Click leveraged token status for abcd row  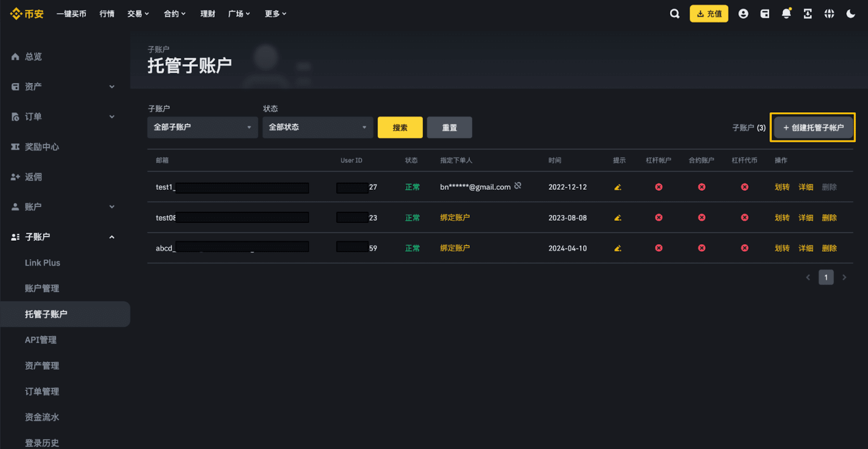pos(744,248)
